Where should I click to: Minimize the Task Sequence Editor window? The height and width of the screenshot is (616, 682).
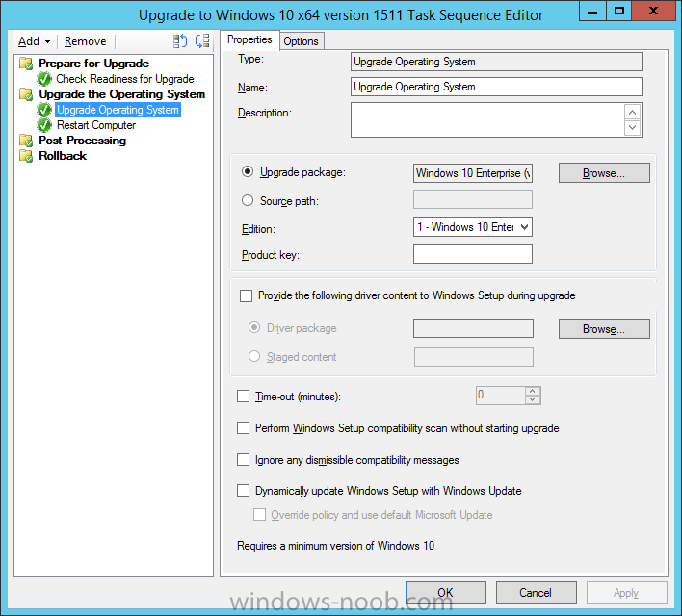[x=592, y=11]
